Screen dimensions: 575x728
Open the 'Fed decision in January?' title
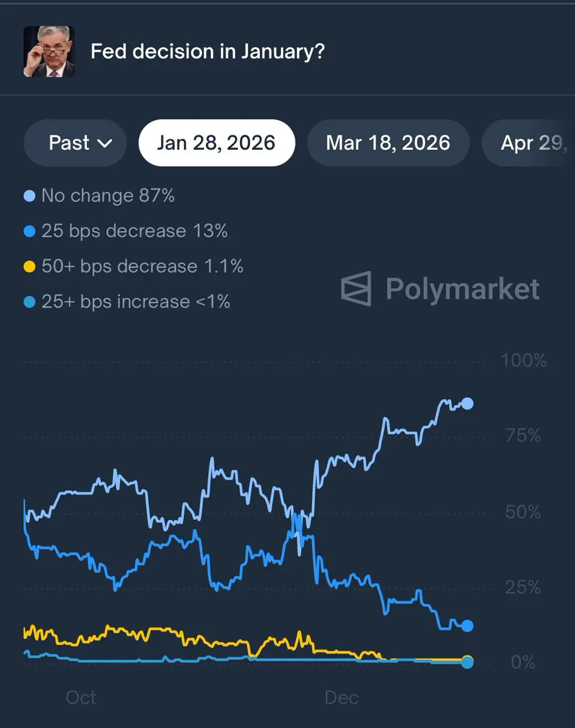(x=208, y=52)
